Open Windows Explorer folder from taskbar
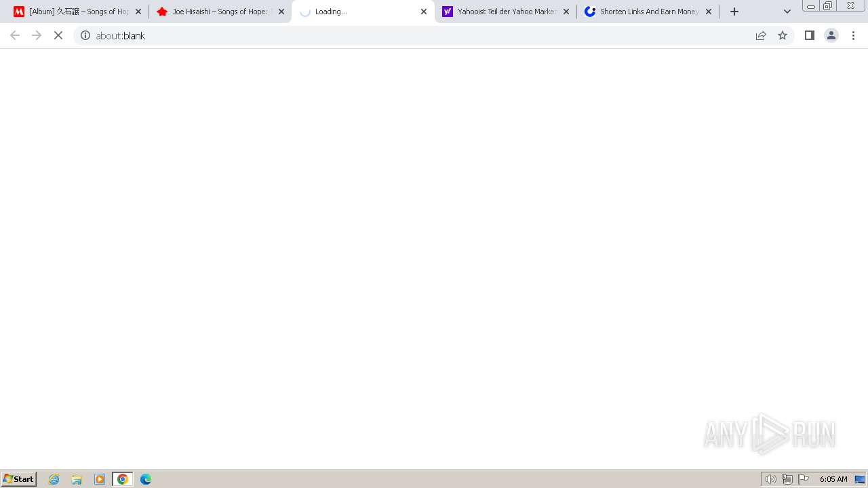 pos(77,479)
